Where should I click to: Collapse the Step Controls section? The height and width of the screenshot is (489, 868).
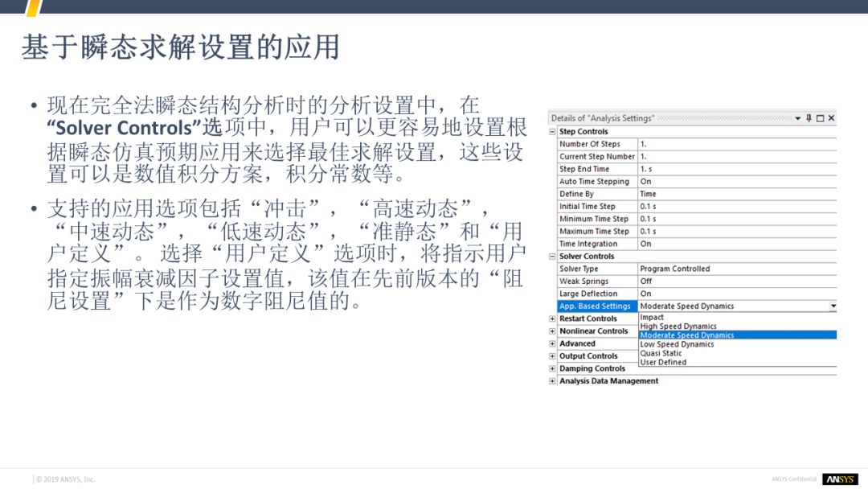552,132
